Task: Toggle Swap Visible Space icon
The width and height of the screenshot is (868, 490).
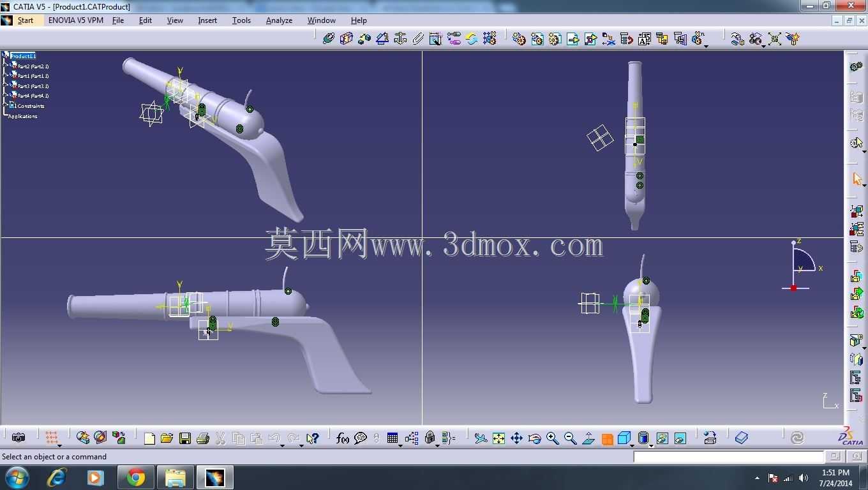Action: click(680, 438)
